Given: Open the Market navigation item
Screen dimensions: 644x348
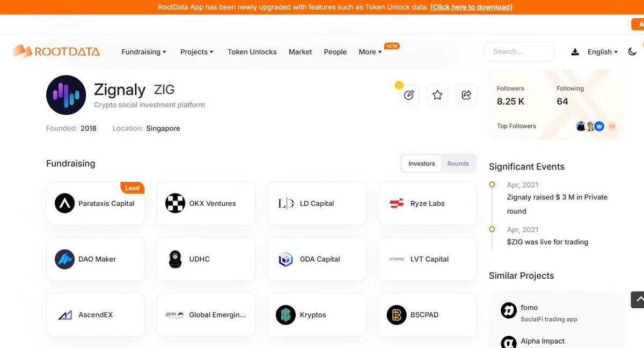Looking at the screenshot, I should pos(300,52).
